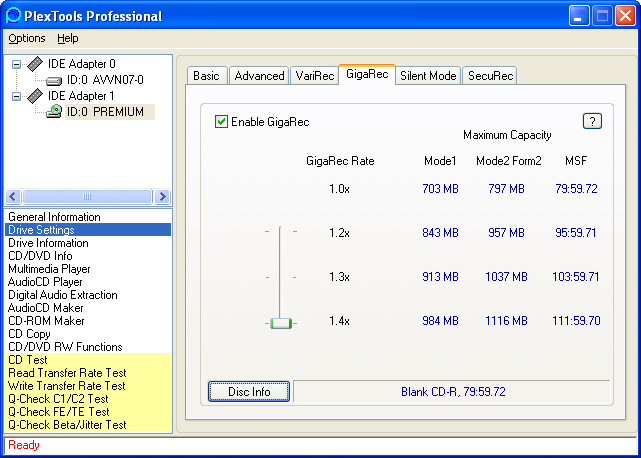Screen dimensions: 641x458
Task: Open Q-Check C1/C2 Test
Action: [88, 399]
